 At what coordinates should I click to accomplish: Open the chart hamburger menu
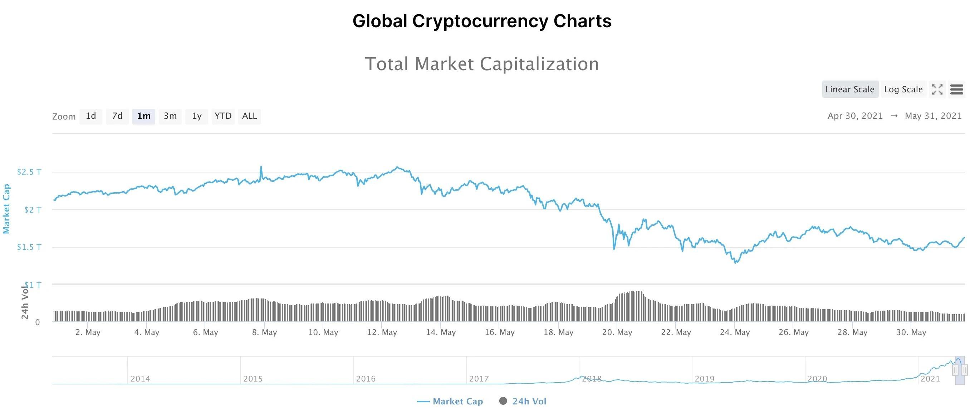click(x=956, y=89)
